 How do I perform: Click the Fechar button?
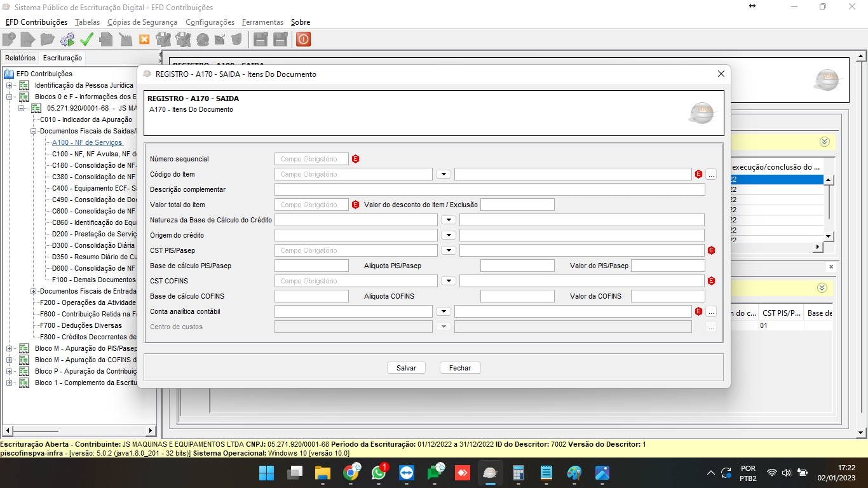pos(460,368)
